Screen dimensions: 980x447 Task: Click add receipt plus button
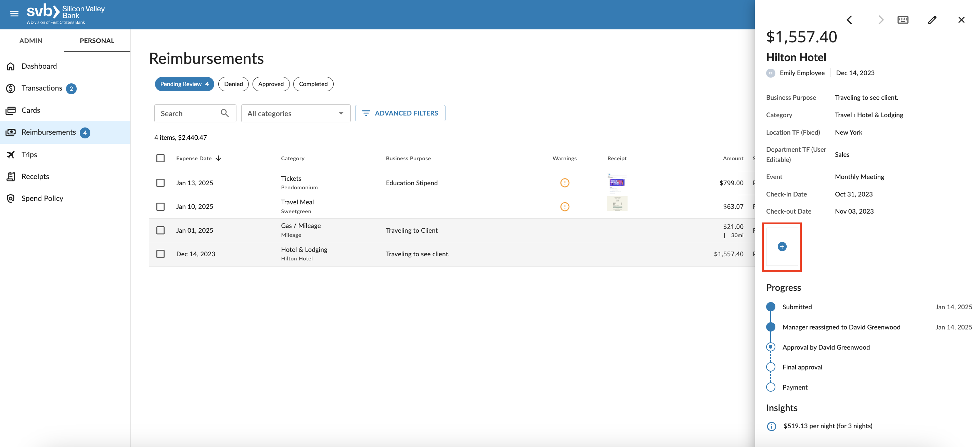782,246
